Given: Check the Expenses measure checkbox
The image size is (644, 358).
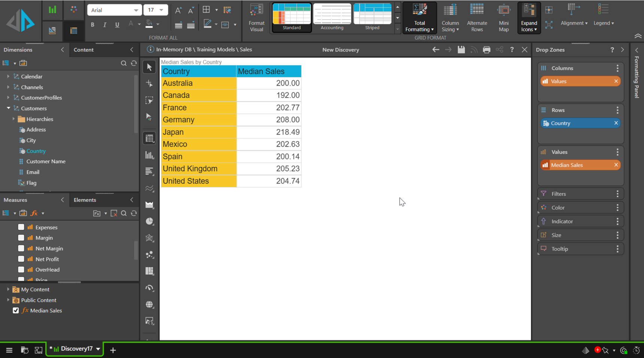Looking at the screenshot, I should tap(21, 227).
